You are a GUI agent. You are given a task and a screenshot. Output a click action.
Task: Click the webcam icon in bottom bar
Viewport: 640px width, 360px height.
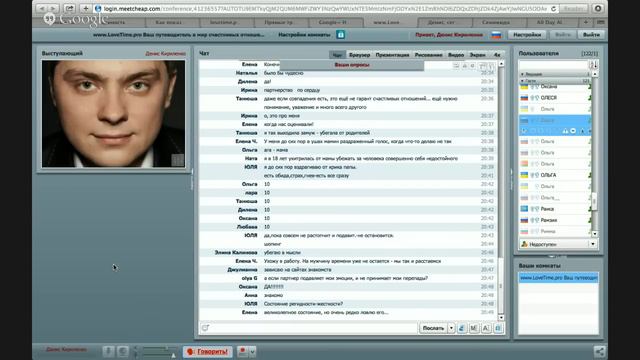(x=123, y=351)
